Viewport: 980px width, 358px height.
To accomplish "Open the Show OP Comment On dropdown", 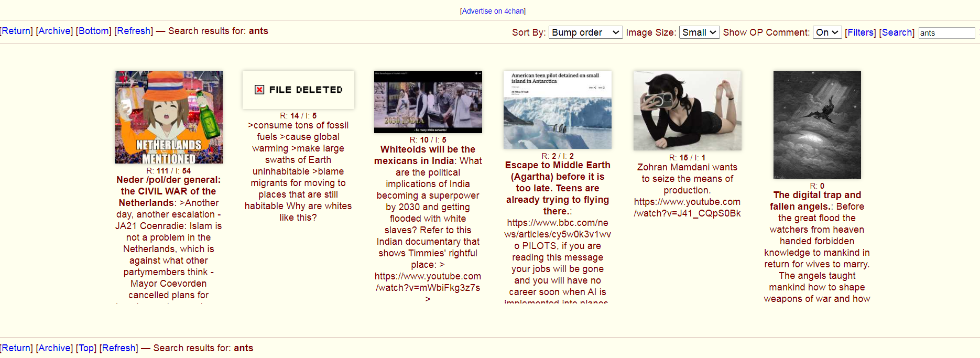I will click(x=827, y=32).
